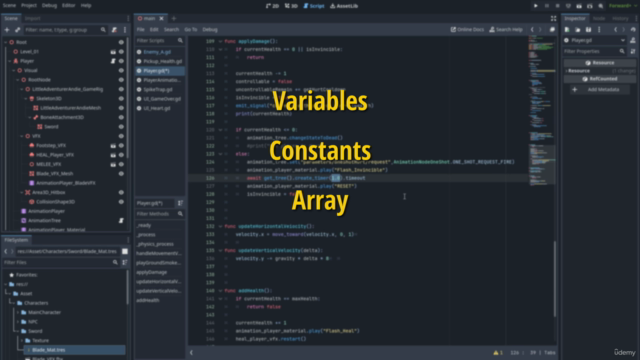Screen dimensions: 640x360
Task: Click the scene filter search icon
Action: [x=103, y=30]
